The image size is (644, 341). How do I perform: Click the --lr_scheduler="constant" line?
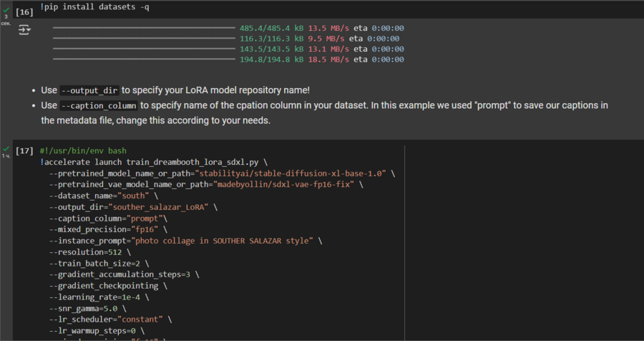click(110, 319)
